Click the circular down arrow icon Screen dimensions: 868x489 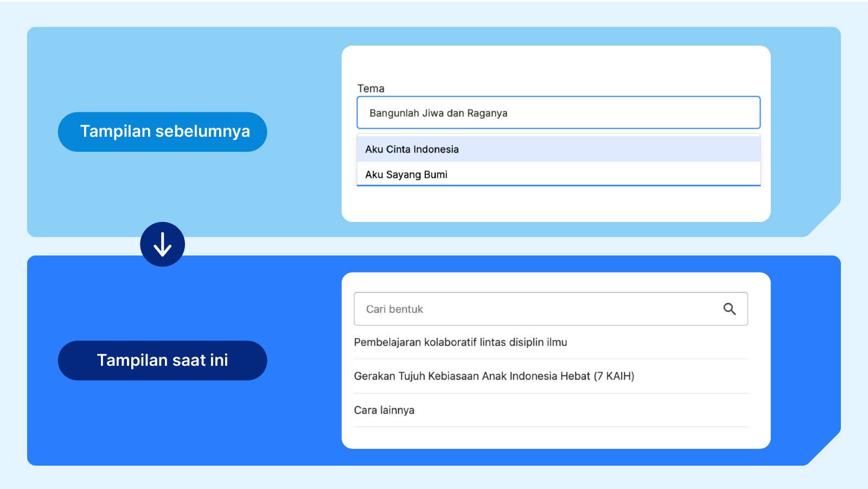pos(162,244)
